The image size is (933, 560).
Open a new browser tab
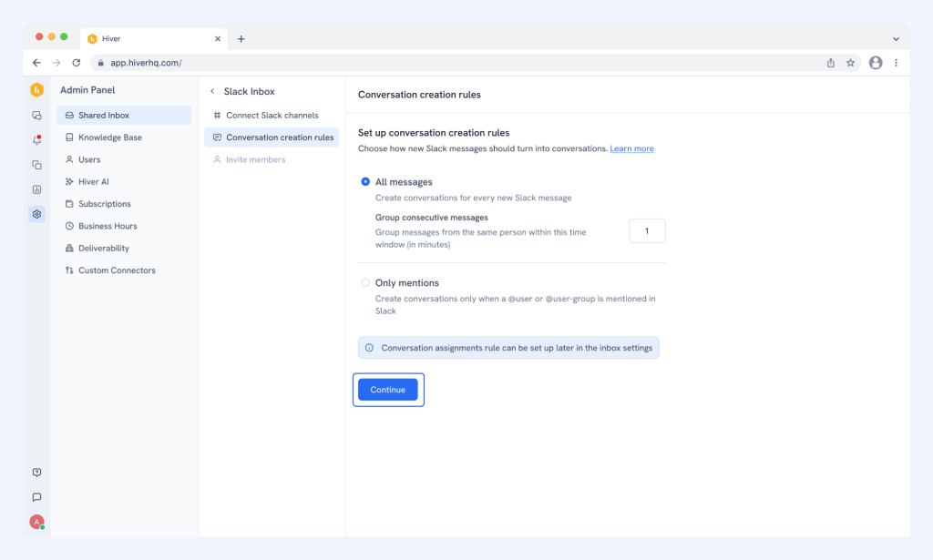click(241, 39)
